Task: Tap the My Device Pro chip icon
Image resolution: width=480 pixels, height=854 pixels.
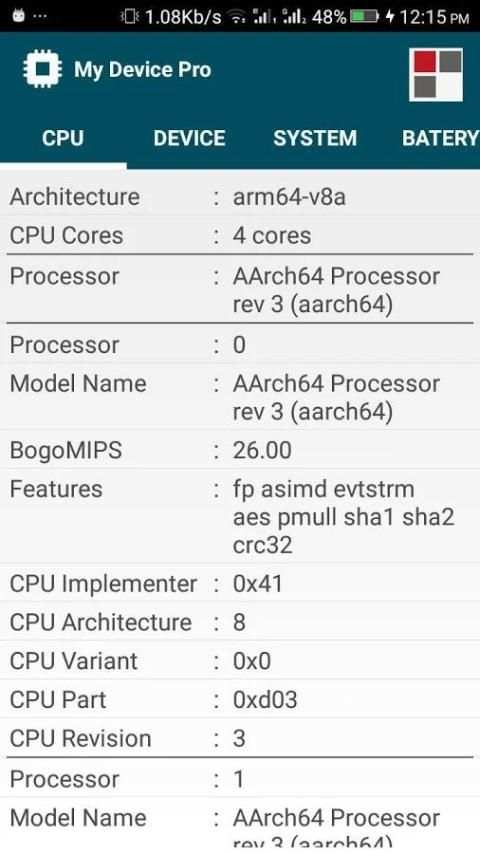Action: [42, 69]
